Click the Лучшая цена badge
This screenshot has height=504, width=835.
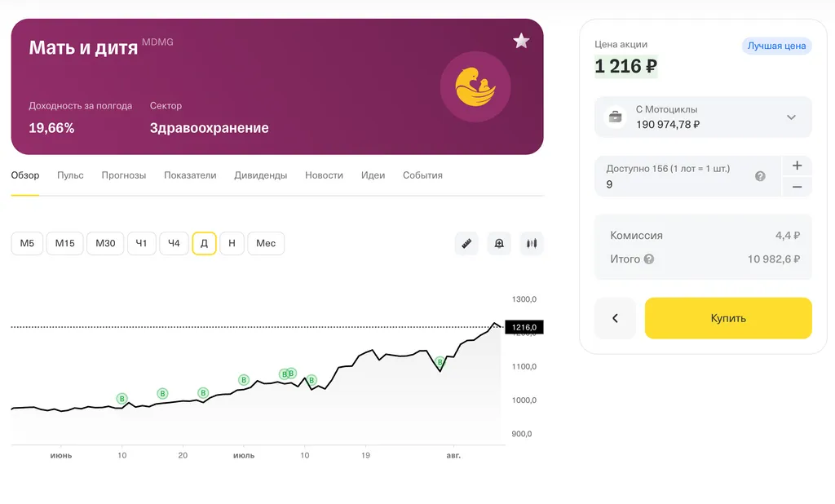[776, 46]
